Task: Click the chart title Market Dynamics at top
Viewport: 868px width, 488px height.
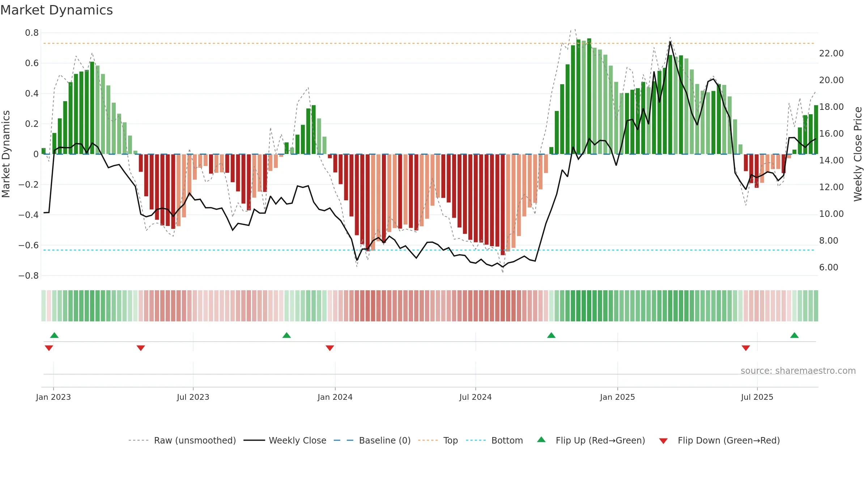Action: pyautogui.click(x=56, y=10)
